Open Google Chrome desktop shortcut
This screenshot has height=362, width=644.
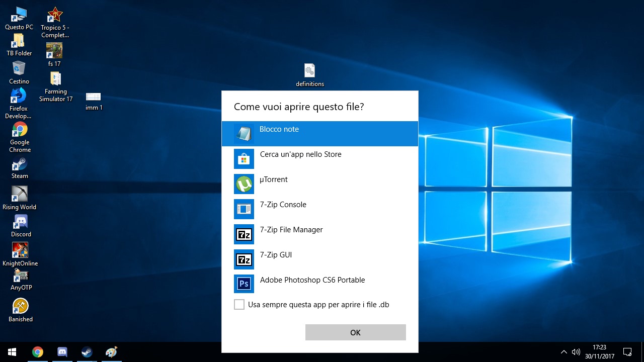[20, 137]
